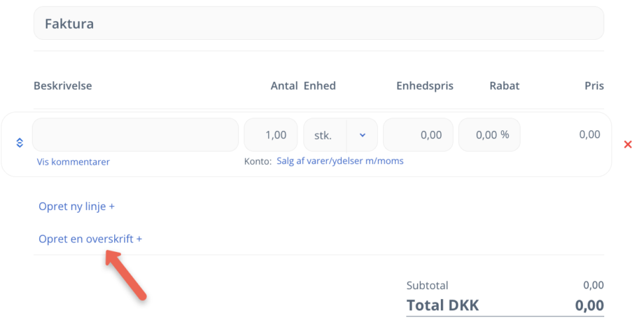Focus the empty description input field
Image resolution: width=644 pixels, height=327 pixels.
pyautogui.click(x=135, y=135)
